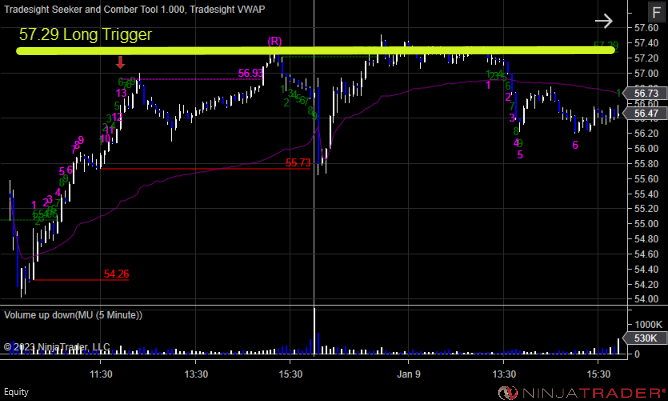Click the 11:30 time axis label
Screen dimensions: 668x401
coord(101,374)
